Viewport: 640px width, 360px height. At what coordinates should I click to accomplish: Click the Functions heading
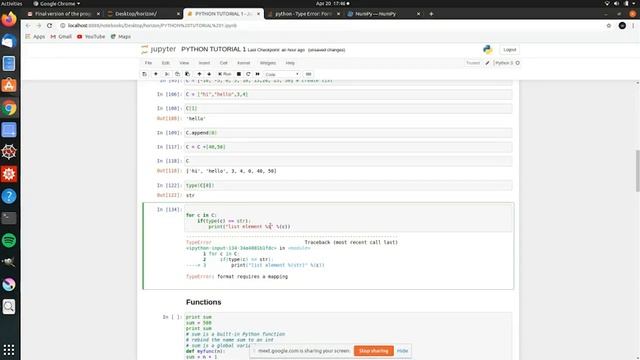click(x=203, y=302)
